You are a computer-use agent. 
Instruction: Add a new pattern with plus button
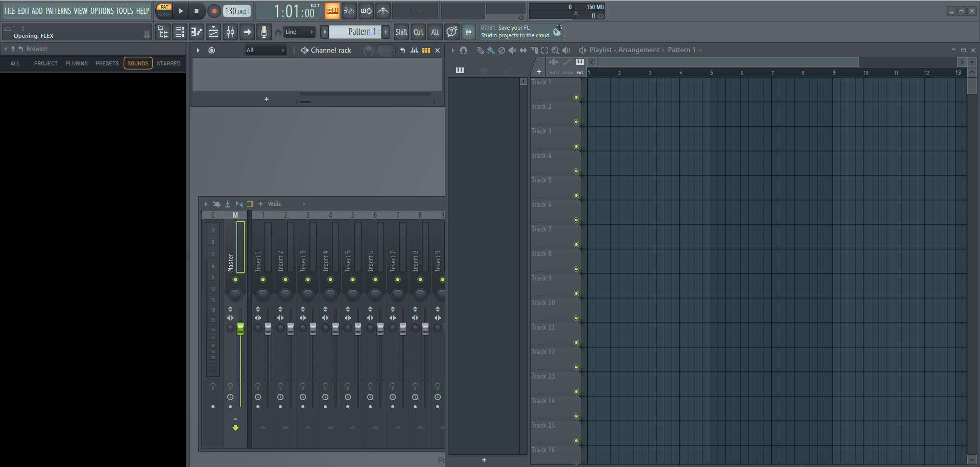[386, 32]
